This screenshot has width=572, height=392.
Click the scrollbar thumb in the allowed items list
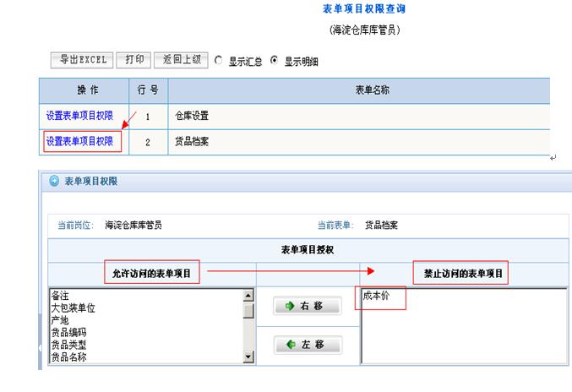point(248,311)
